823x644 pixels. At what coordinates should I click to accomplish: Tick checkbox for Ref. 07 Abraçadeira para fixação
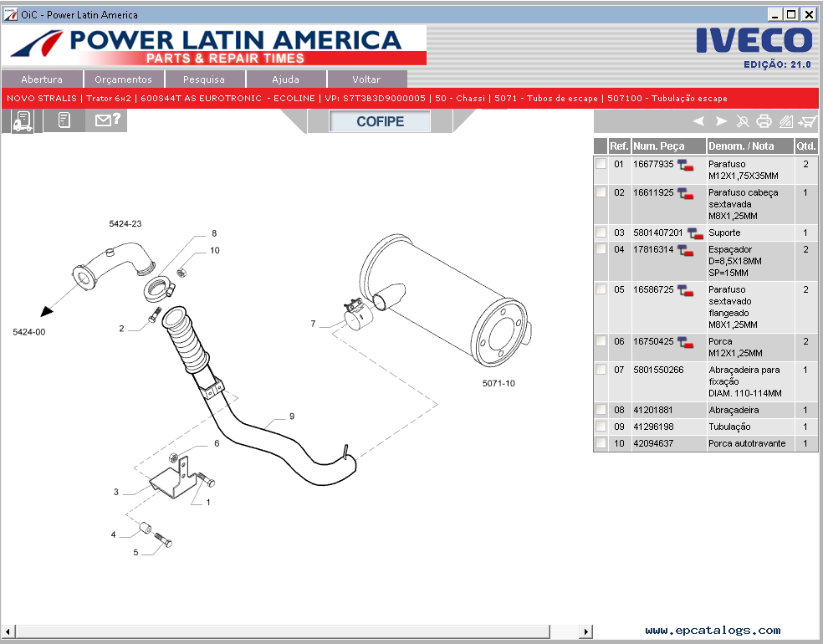pyautogui.click(x=601, y=369)
